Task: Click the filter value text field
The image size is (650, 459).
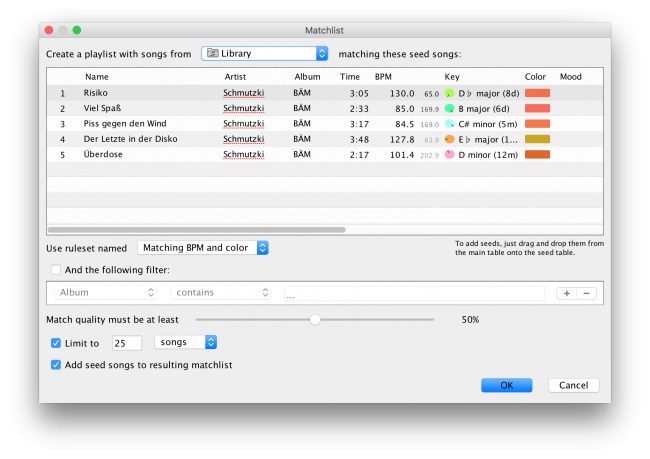Action: (414, 293)
